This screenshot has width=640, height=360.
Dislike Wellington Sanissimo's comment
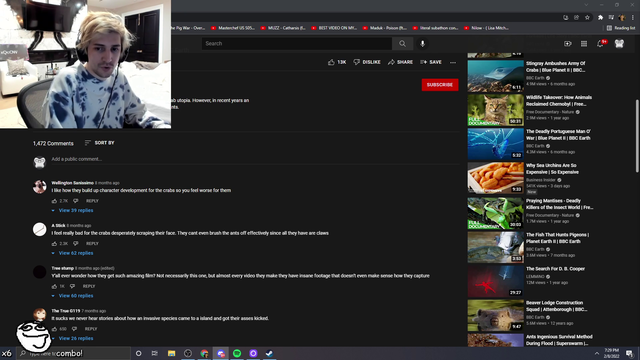76,201
